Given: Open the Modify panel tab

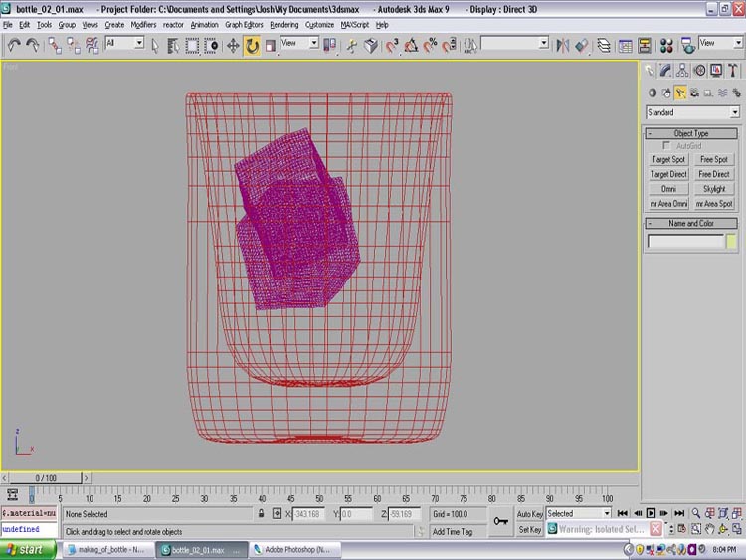Looking at the screenshot, I should [667, 71].
